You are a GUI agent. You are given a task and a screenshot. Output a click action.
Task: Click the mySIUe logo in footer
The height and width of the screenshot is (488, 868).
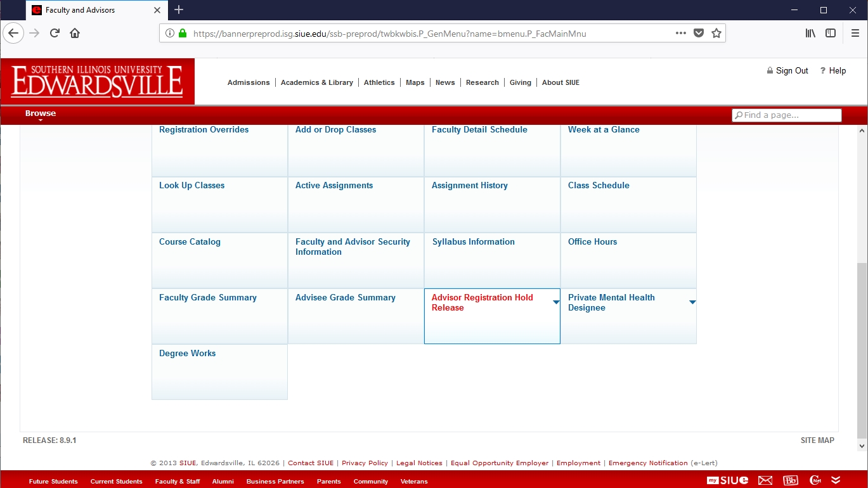tap(728, 480)
